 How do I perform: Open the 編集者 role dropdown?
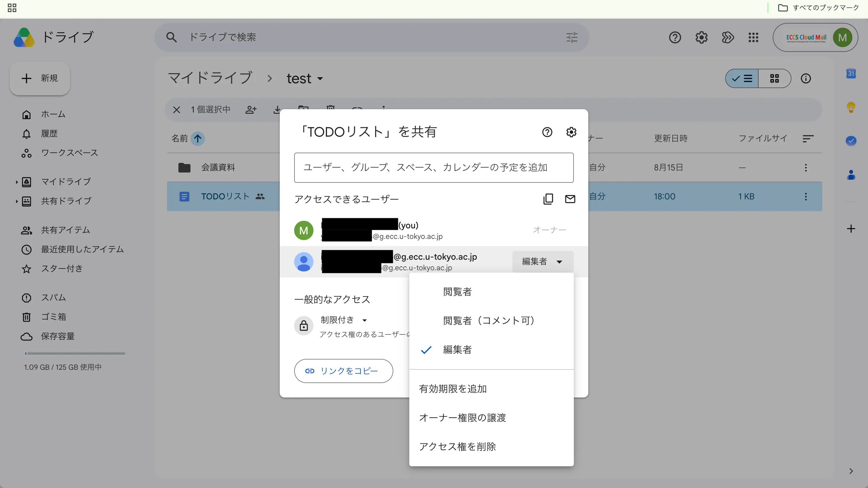[x=542, y=261]
